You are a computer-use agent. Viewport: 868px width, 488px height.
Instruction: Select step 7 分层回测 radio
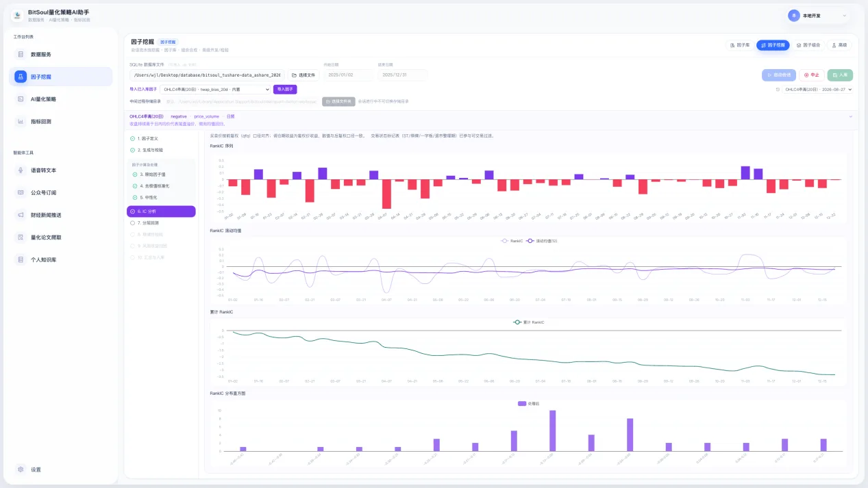click(133, 222)
